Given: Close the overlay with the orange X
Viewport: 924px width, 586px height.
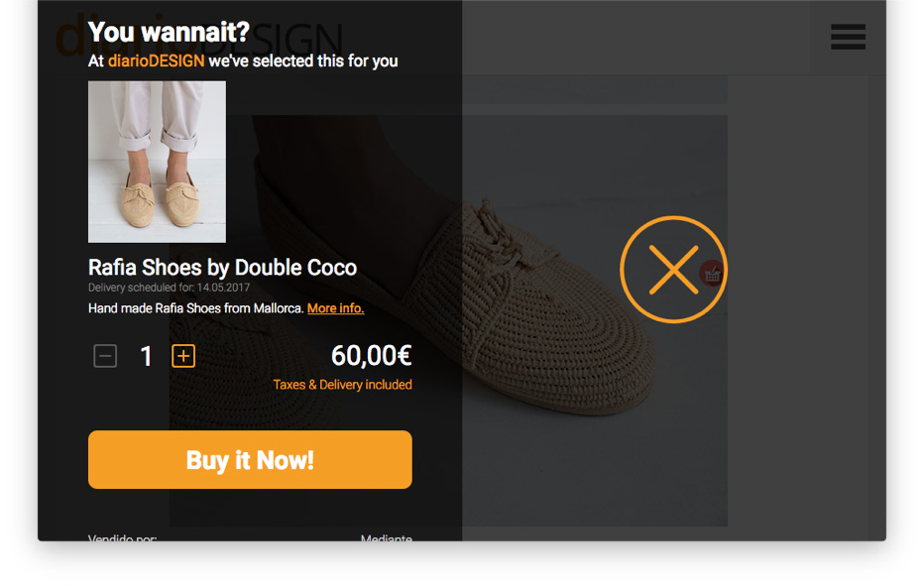Looking at the screenshot, I should [x=673, y=270].
